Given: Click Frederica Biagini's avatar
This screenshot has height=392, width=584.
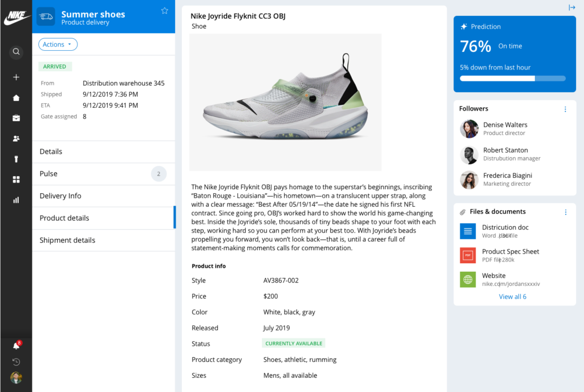Looking at the screenshot, I should pyautogui.click(x=469, y=179).
